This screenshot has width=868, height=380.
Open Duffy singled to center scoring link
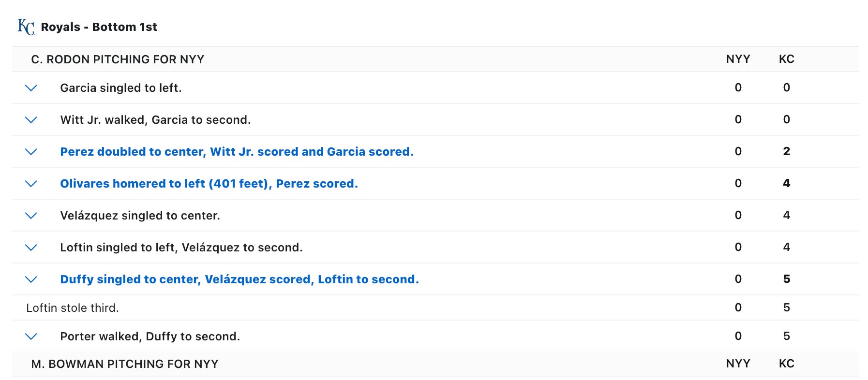point(239,279)
